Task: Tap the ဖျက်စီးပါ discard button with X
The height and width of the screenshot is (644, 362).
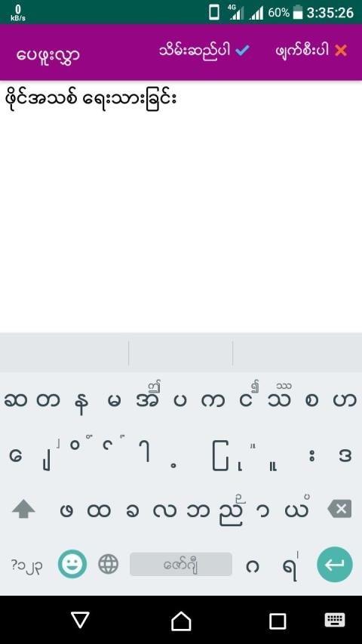Action: pyautogui.click(x=311, y=51)
